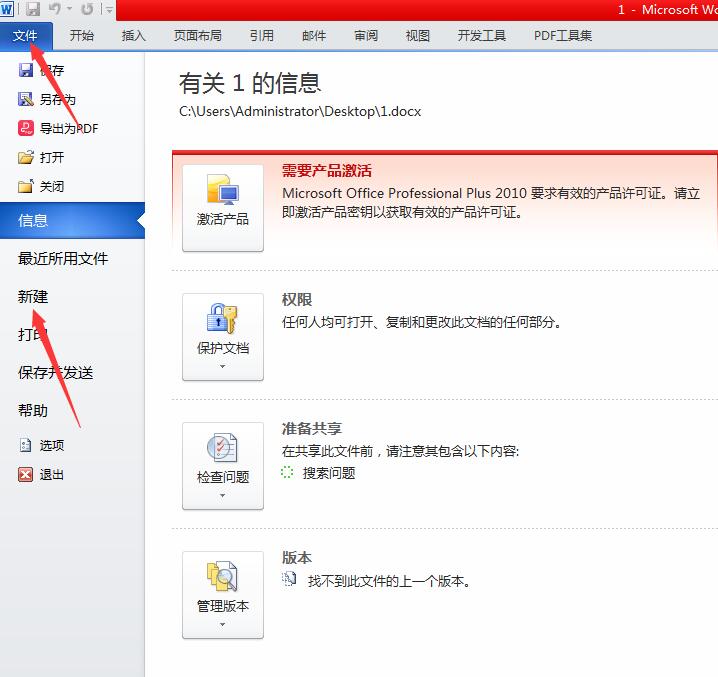Select 另存为 in the backstage menu
The width and height of the screenshot is (718, 677).
click(x=57, y=99)
